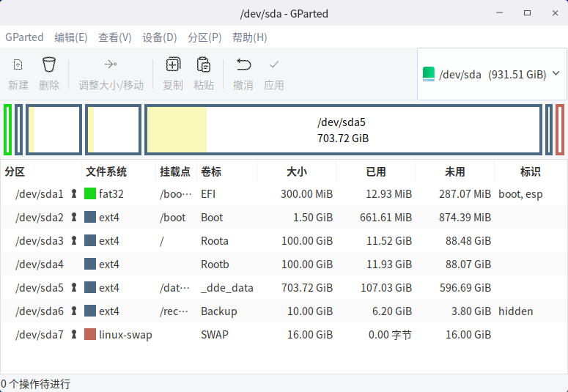Click the Apply checkmark icon

(274, 64)
